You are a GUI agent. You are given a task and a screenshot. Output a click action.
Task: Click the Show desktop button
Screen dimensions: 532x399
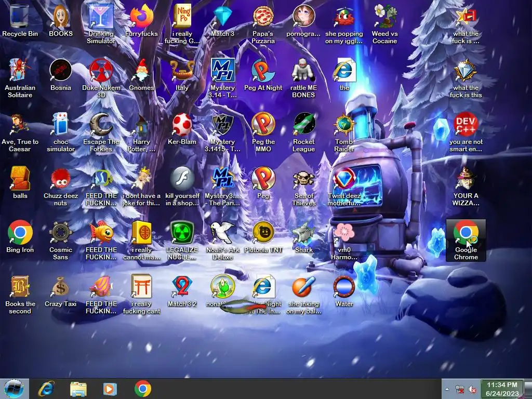[x=528, y=389]
